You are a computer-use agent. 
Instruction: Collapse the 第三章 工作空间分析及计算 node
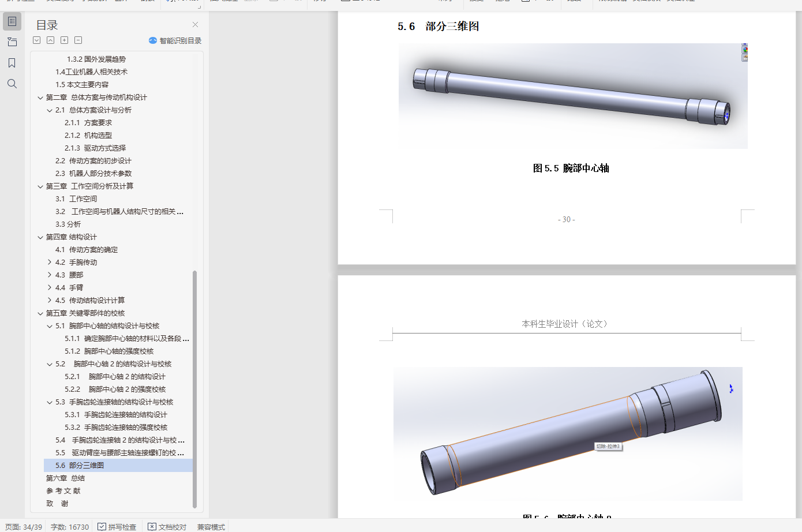(40, 186)
